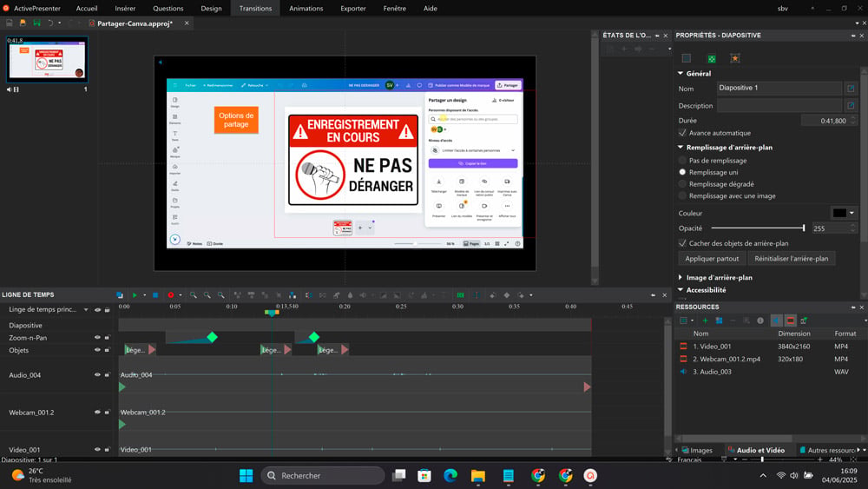Click the Windows Start button
Screen dimensions: 868x489
(x=246, y=475)
